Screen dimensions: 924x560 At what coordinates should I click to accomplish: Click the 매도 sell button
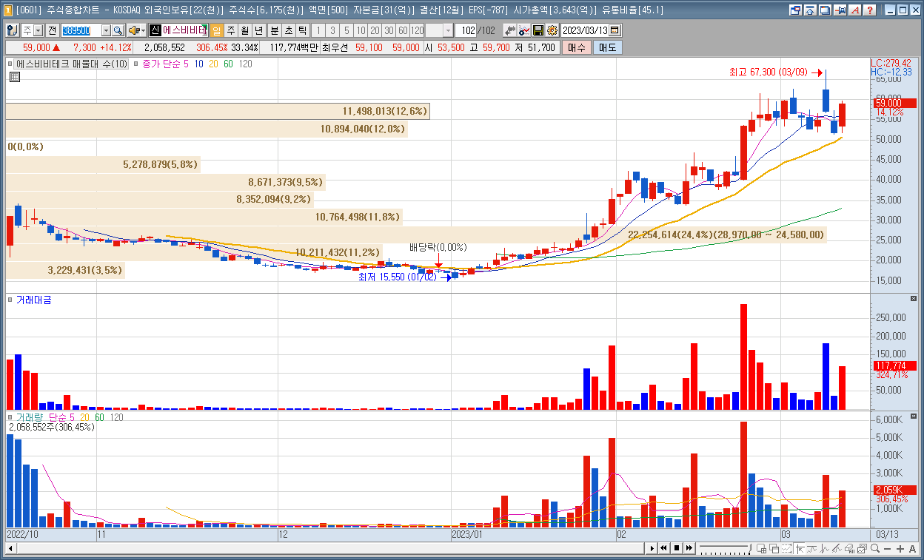click(607, 47)
